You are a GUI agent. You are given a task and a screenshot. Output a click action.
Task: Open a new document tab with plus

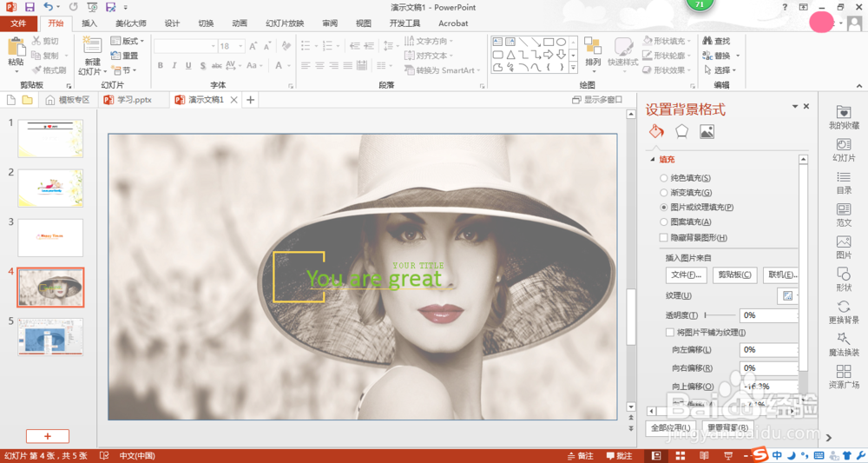[x=251, y=100]
